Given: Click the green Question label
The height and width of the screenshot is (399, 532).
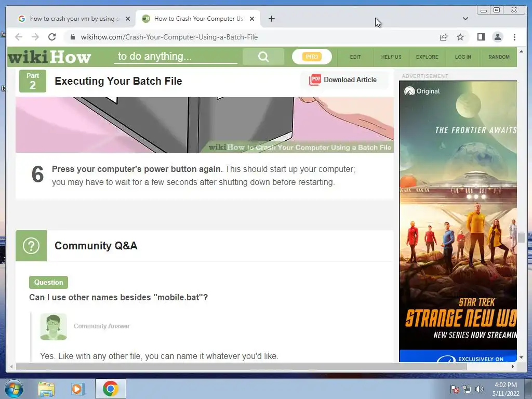Looking at the screenshot, I should [48, 282].
